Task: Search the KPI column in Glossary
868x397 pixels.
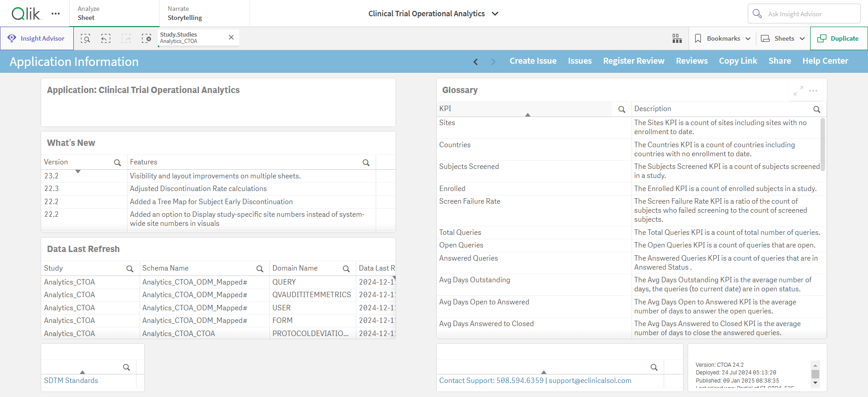Action: pyautogui.click(x=622, y=109)
